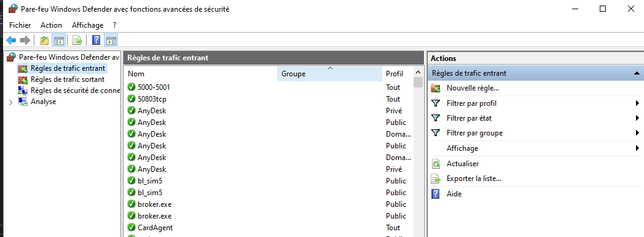The image size is (644, 237).
Task: Toggle the Action pane toolbar icon
Action: pyautogui.click(x=111, y=41)
